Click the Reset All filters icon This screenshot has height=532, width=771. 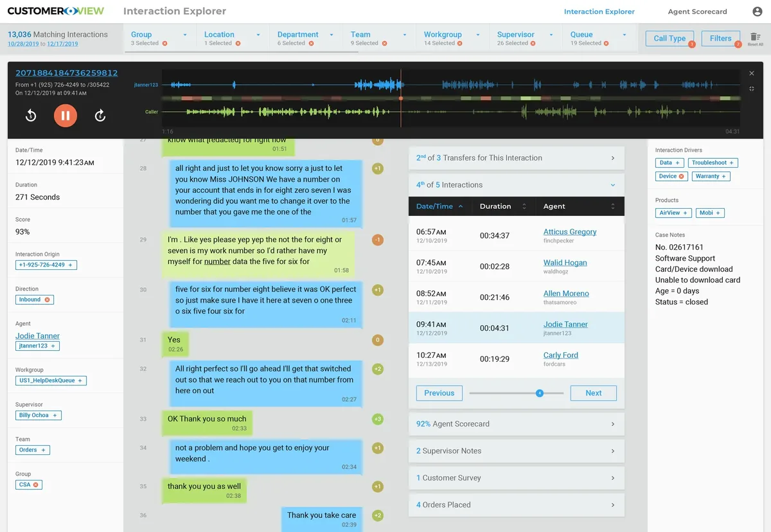click(x=755, y=39)
